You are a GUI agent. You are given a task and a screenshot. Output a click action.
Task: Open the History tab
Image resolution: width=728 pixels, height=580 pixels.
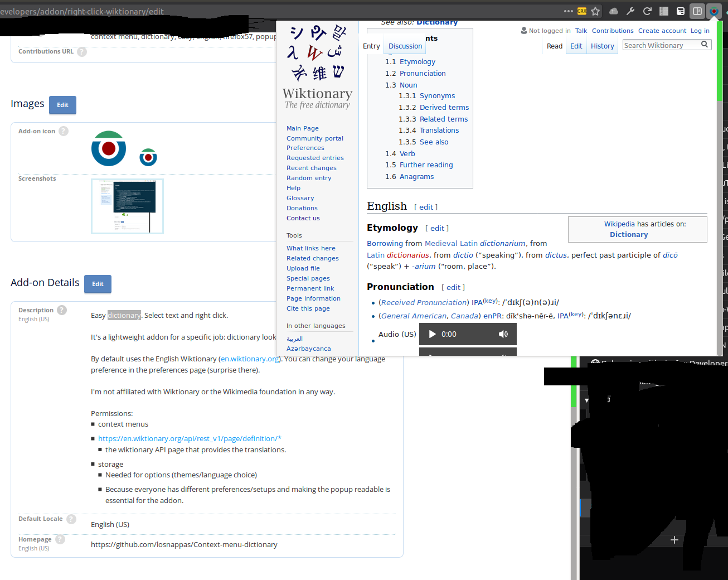(603, 46)
